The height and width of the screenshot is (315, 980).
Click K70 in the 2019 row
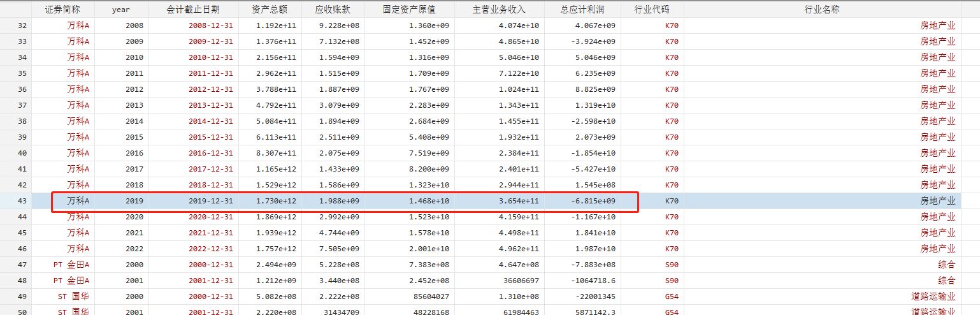[672, 201]
